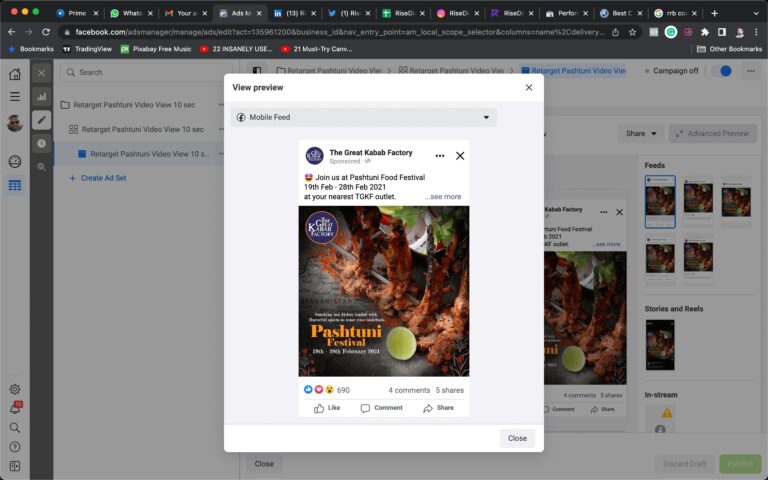The width and height of the screenshot is (768, 480).
Task: Go to the Ads Manager home icon
Action: 15,74
